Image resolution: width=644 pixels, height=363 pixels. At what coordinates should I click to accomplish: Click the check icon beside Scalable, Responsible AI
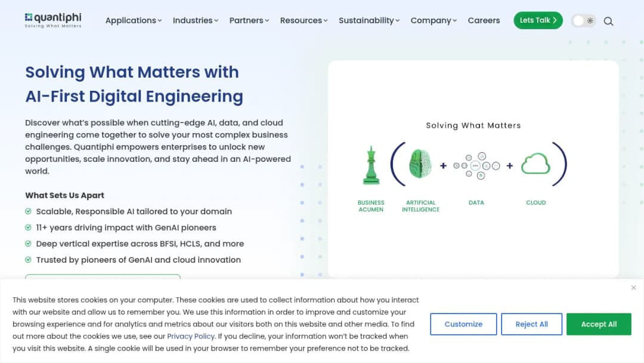pos(29,211)
